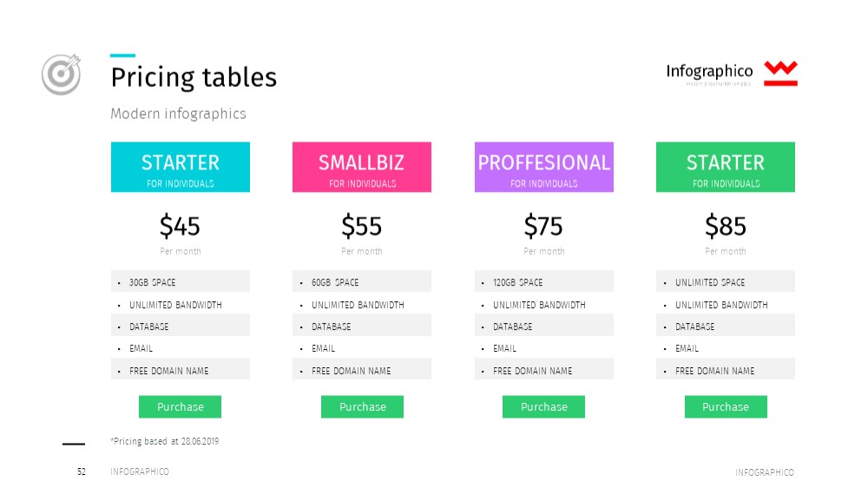Select the cyan STARTER plan header
Image resolution: width=868 pixels, height=488 pixels.
coord(181,168)
